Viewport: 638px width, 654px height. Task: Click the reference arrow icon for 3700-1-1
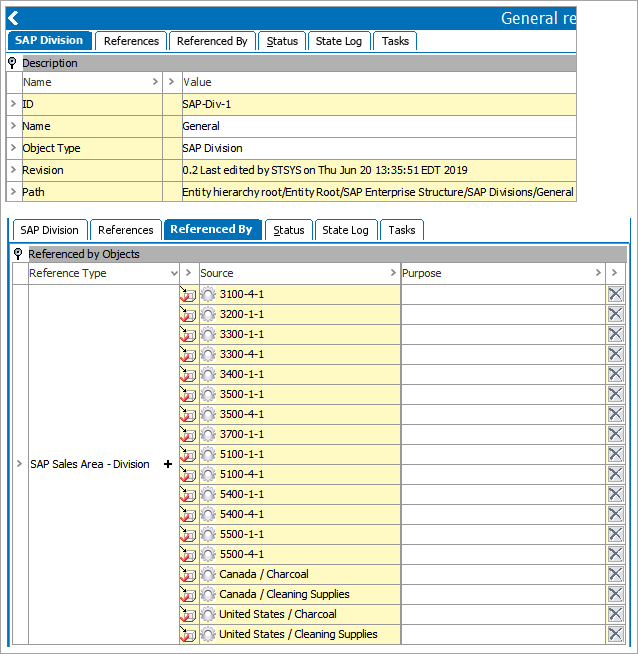(x=188, y=434)
